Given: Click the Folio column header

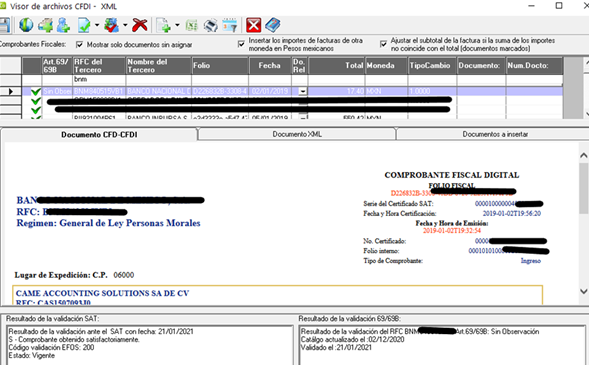Looking at the screenshot, I should 220,65.
